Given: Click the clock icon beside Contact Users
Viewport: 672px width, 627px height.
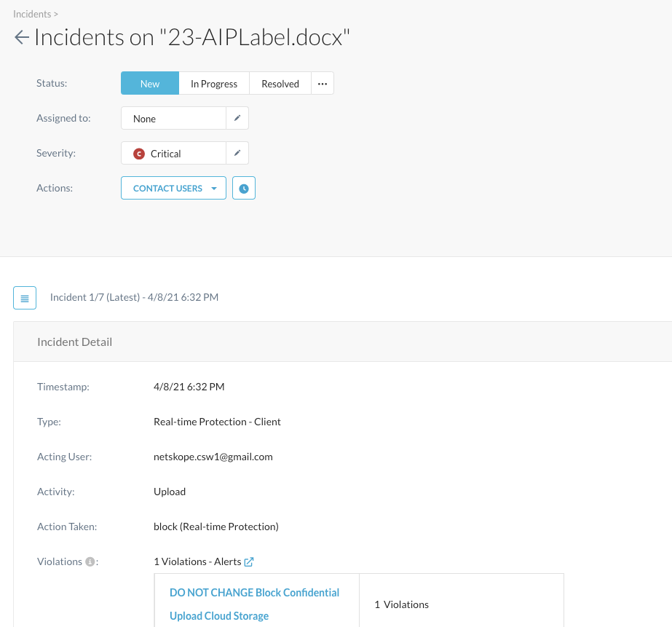Looking at the screenshot, I should 244,189.
